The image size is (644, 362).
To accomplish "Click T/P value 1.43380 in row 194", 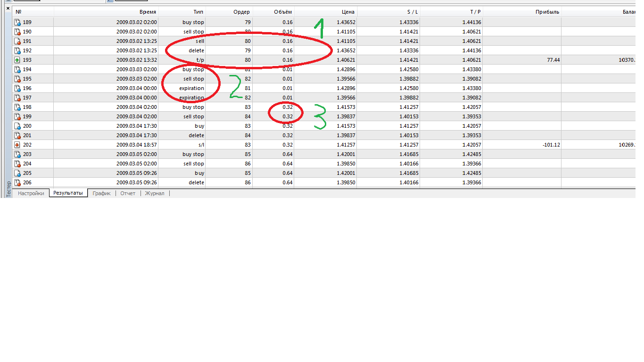I will (472, 69).
